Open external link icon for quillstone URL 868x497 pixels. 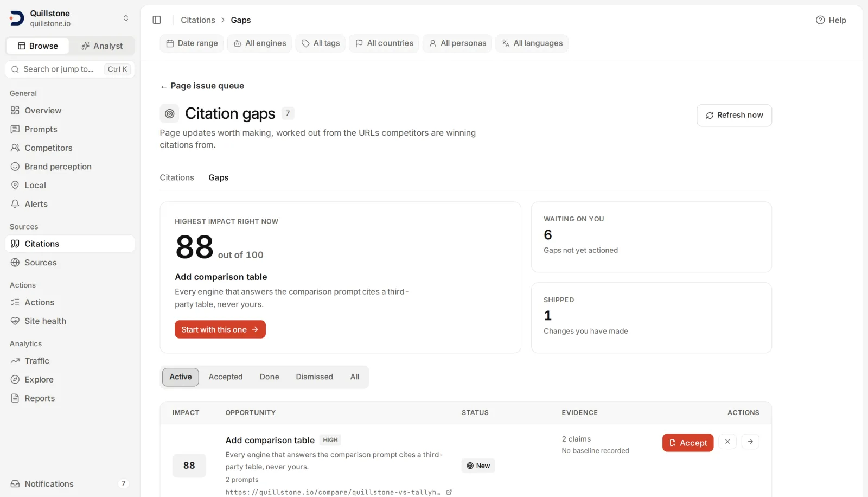[x=449, y=492]
